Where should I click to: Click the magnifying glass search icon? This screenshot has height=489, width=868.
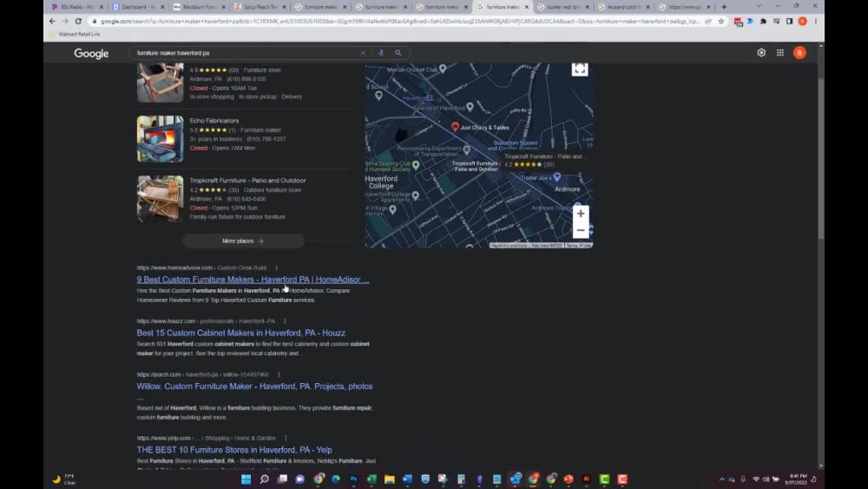(x=398, y=53)
